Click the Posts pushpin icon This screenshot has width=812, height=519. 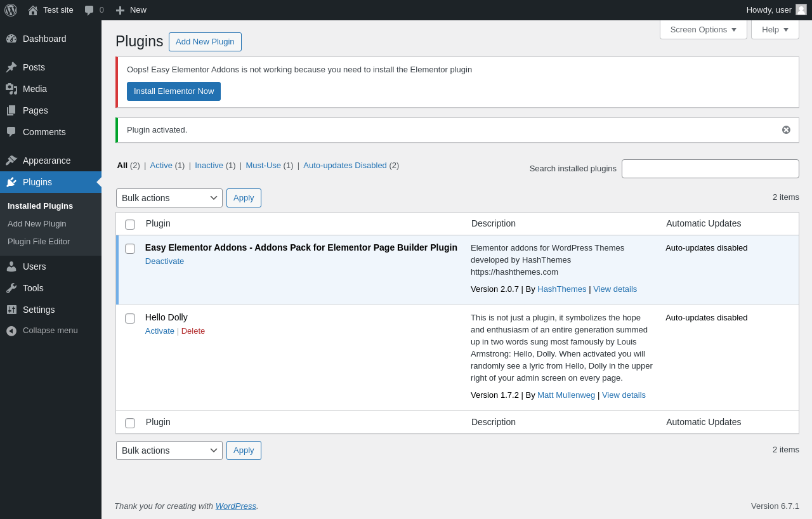point(11,67)
